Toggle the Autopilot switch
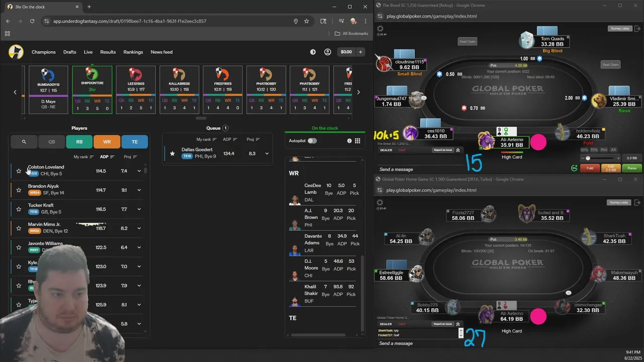The width and height of the screenshot is (644, 362). 312,141
